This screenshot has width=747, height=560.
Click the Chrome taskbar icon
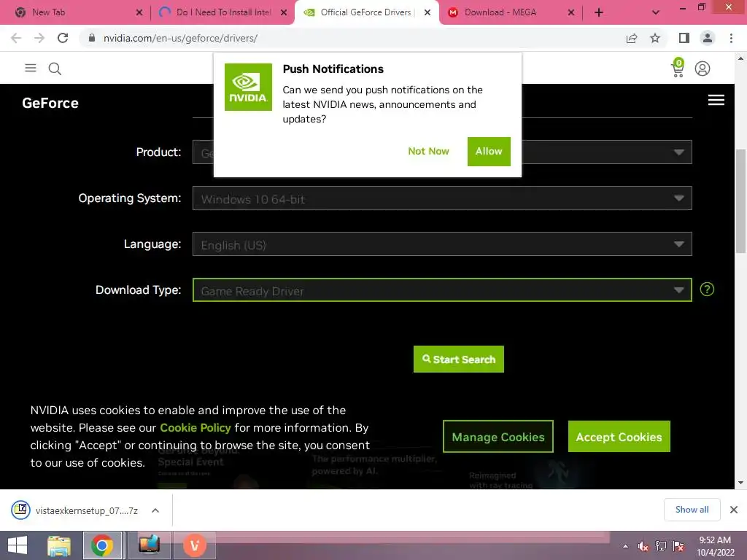click(x=102, y=545)
